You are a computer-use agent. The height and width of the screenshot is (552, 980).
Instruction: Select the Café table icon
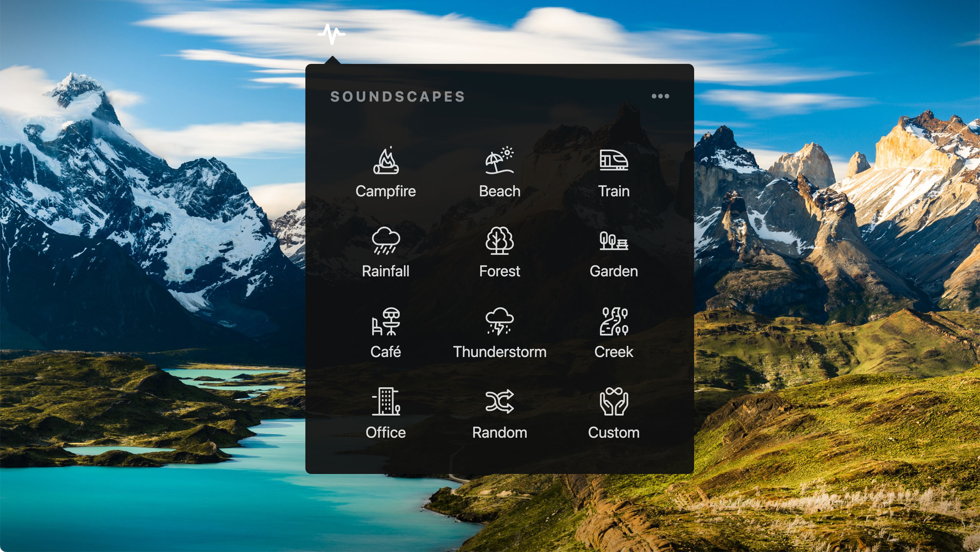click(386, 321)
